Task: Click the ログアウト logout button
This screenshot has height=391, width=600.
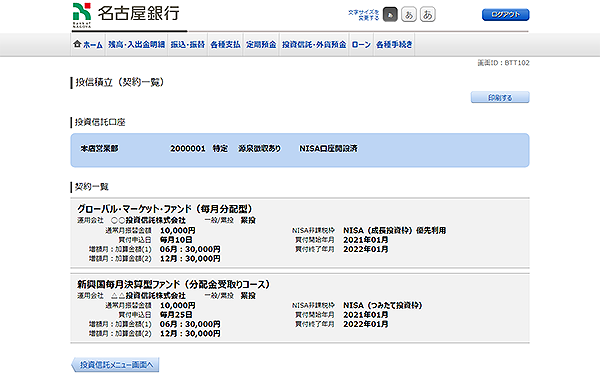Action: coord(505,15)
